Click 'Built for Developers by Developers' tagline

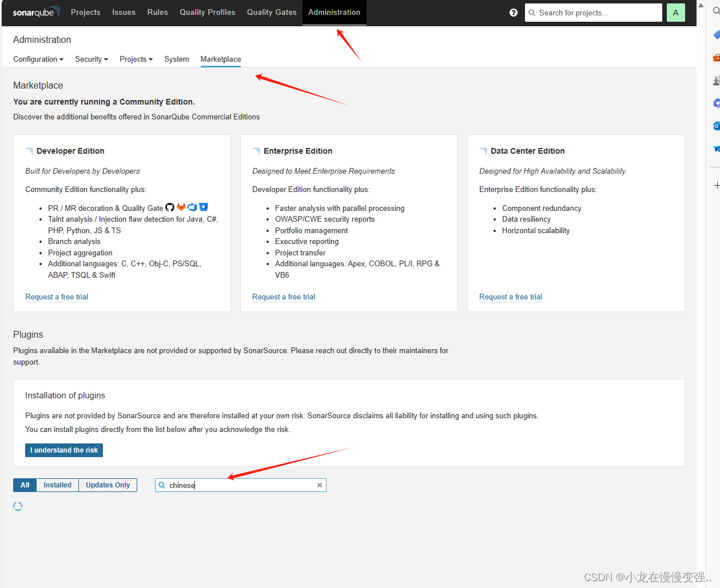click(x=82, y=171)
